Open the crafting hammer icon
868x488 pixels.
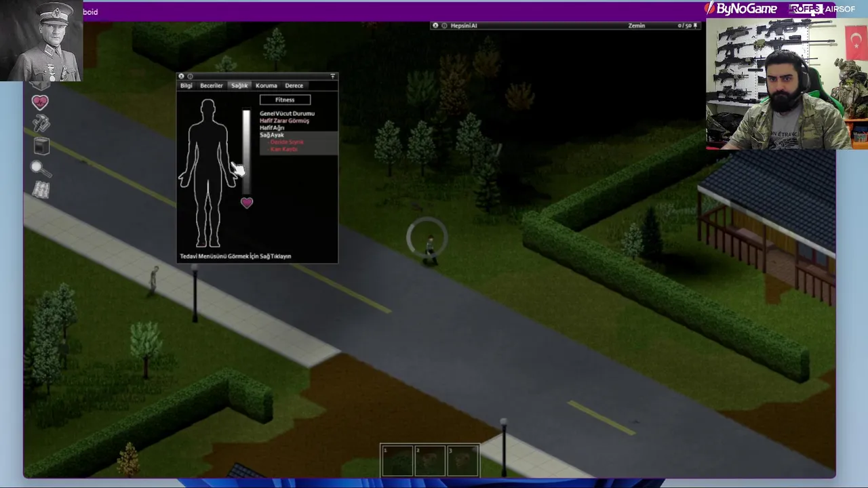[41, 123]
